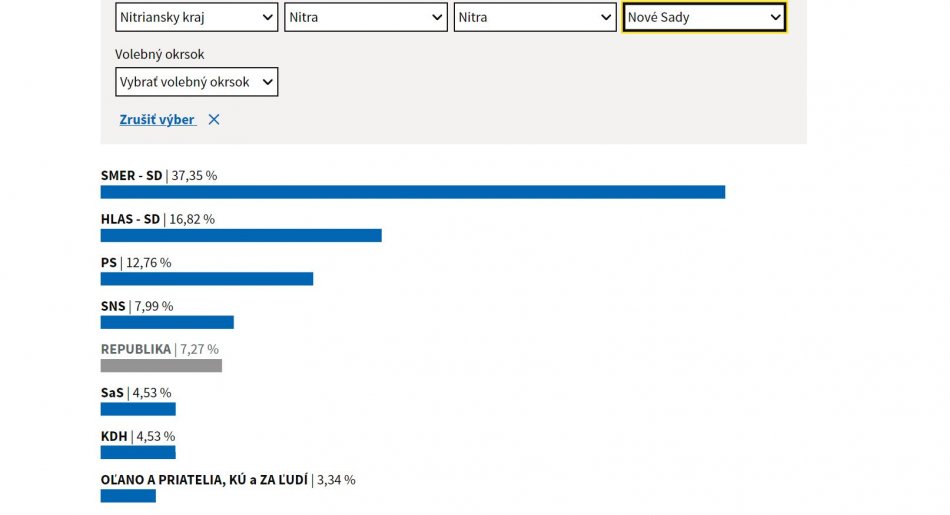The image size is (950, 515).
Task: Click the HLAS - SD party label
Action: click(130, 219)
